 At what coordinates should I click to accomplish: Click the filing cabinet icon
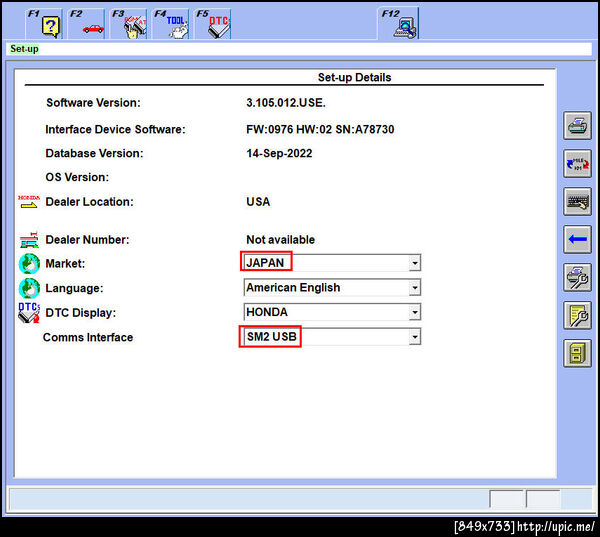577,353
